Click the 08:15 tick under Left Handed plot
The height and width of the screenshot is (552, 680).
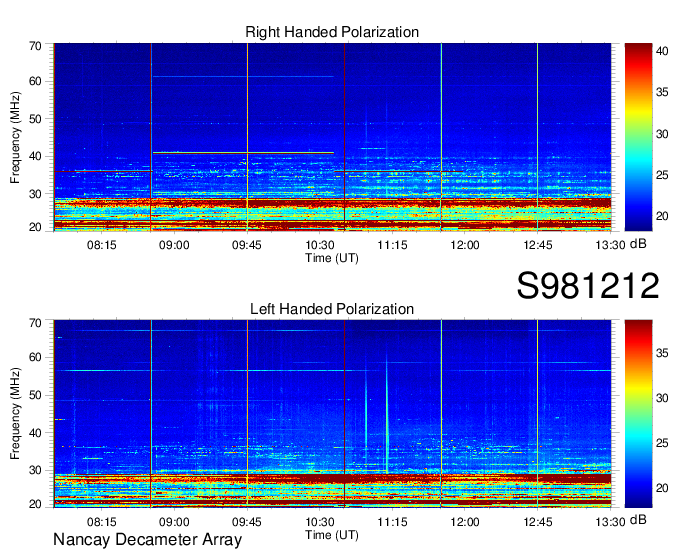[101, 522]
